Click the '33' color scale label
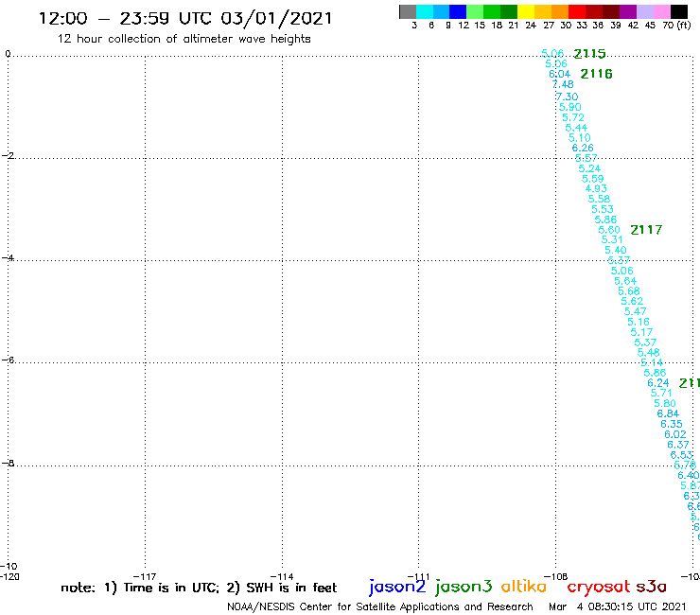Screen dimensions: 700x615 tap(581, 26)
